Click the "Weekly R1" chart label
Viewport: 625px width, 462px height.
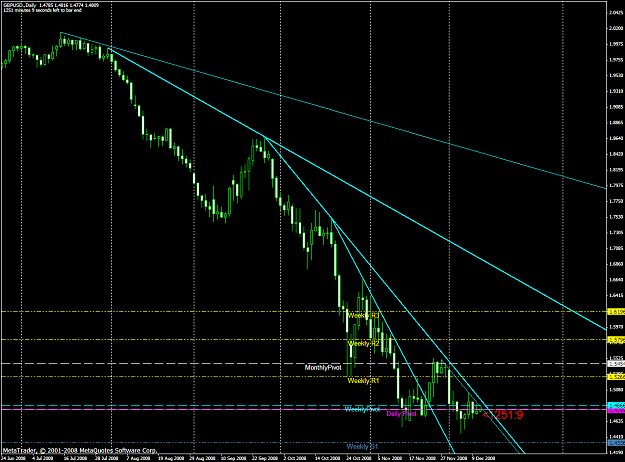pos(363,381)
